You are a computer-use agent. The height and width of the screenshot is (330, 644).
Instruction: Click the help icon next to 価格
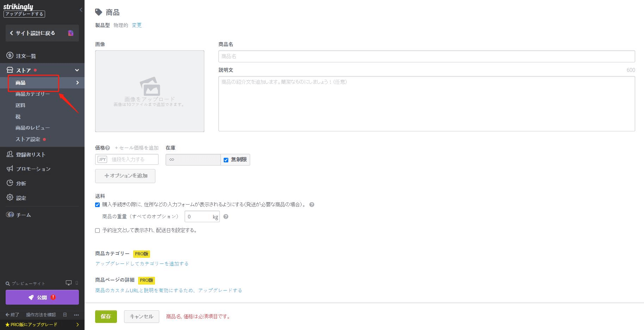point(107,148)
